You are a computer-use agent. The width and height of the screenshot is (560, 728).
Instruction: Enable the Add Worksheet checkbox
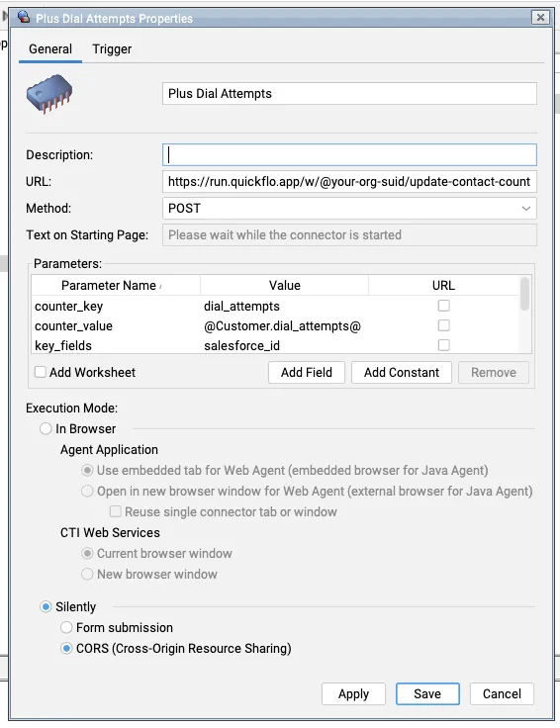tap(41, 372)
